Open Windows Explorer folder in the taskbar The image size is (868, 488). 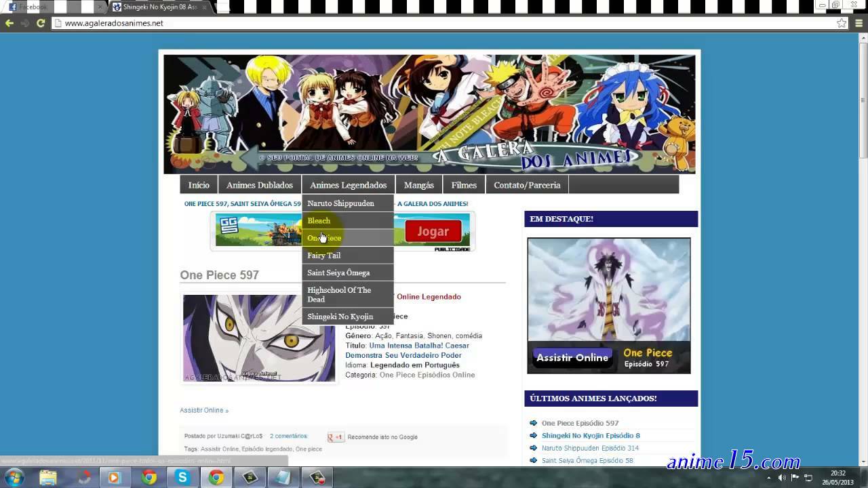click(x=48, y=478)
